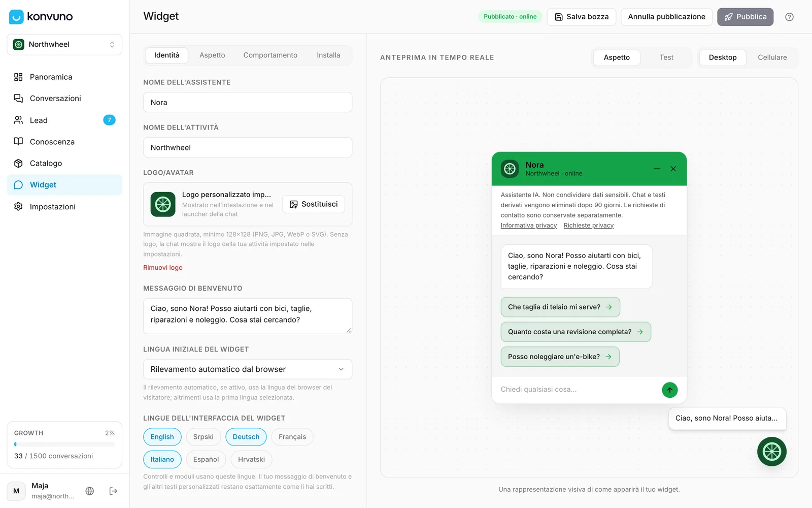Image resolution: width=812 pixels, height=508 pixels.
Task: Click the konvuno logo icon
Action: click(x=16, y=17)
